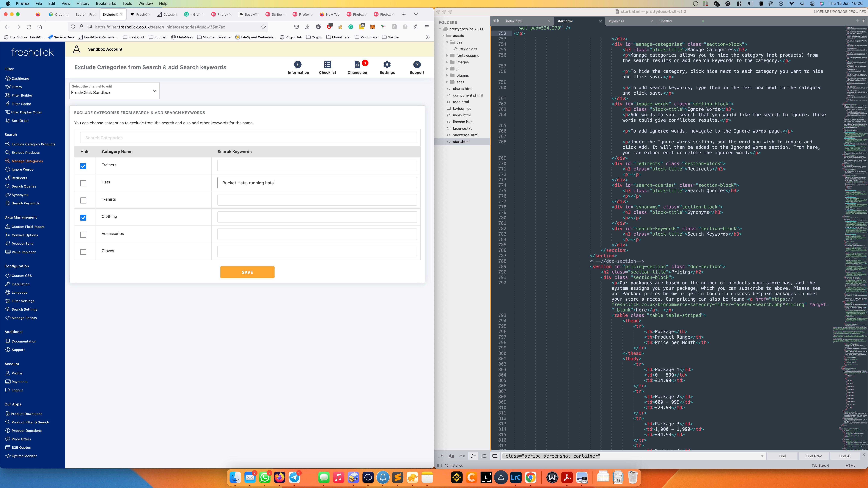The image size is (868, 488).
Task: Open the Firefox hamburger menu
Action: 427,27
